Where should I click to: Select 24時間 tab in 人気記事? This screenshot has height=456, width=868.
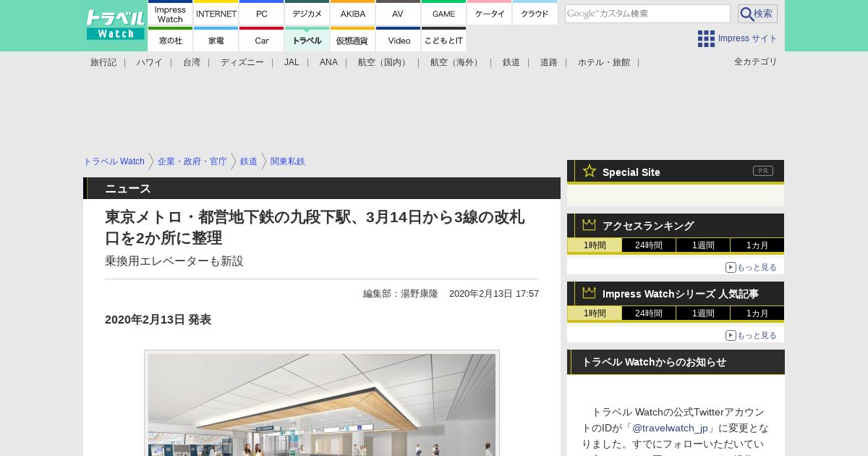tap(649, 313)
